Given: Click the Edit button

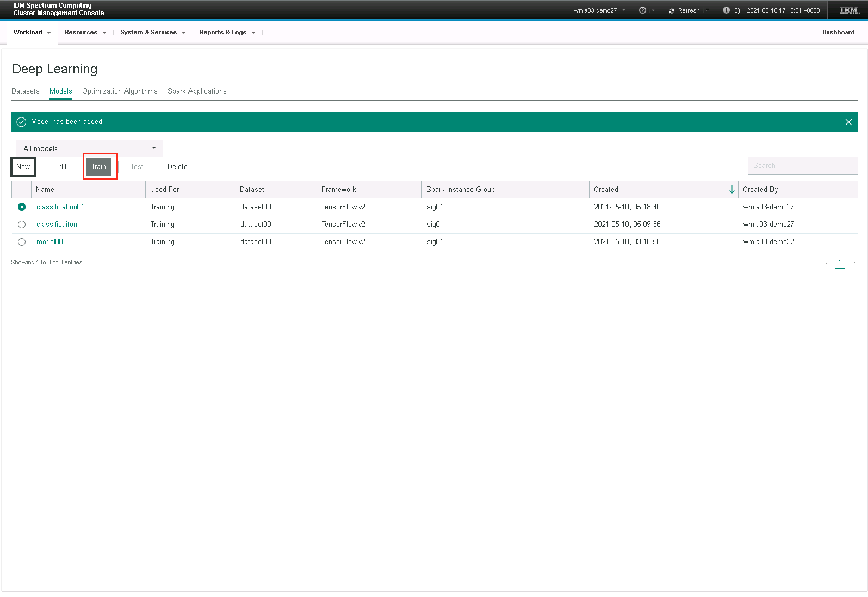Looking at the screenshot, I should tap(60, 166).
